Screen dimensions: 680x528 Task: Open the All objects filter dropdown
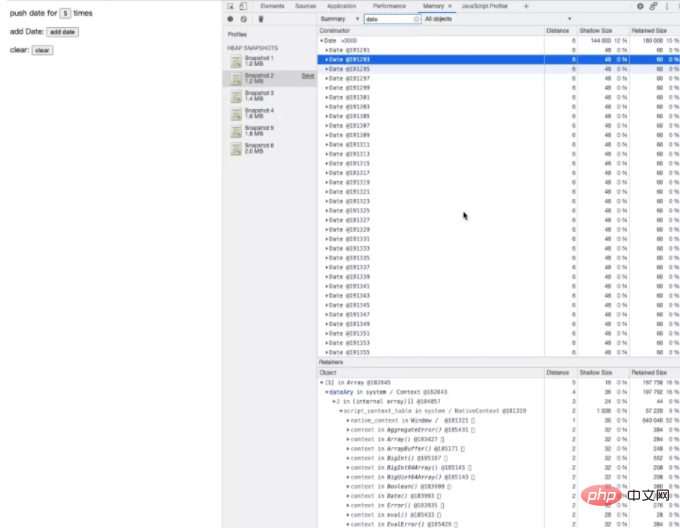tap(498, 19)
